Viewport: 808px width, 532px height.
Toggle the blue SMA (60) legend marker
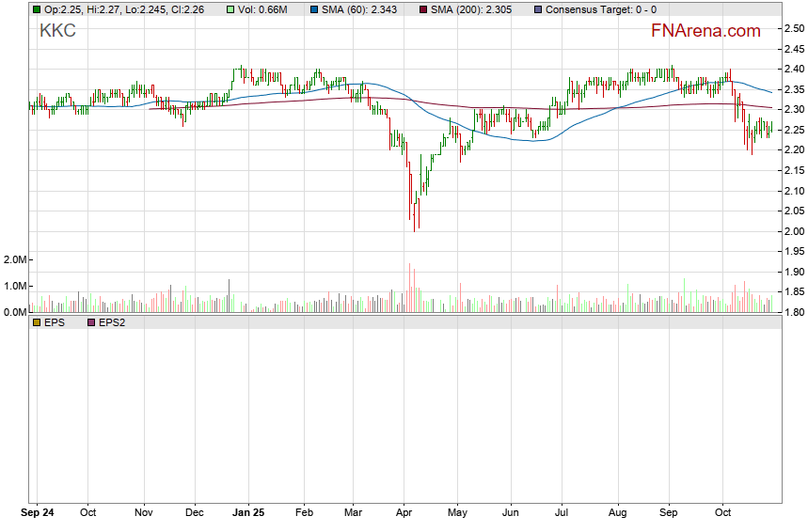tap(313, 9)
